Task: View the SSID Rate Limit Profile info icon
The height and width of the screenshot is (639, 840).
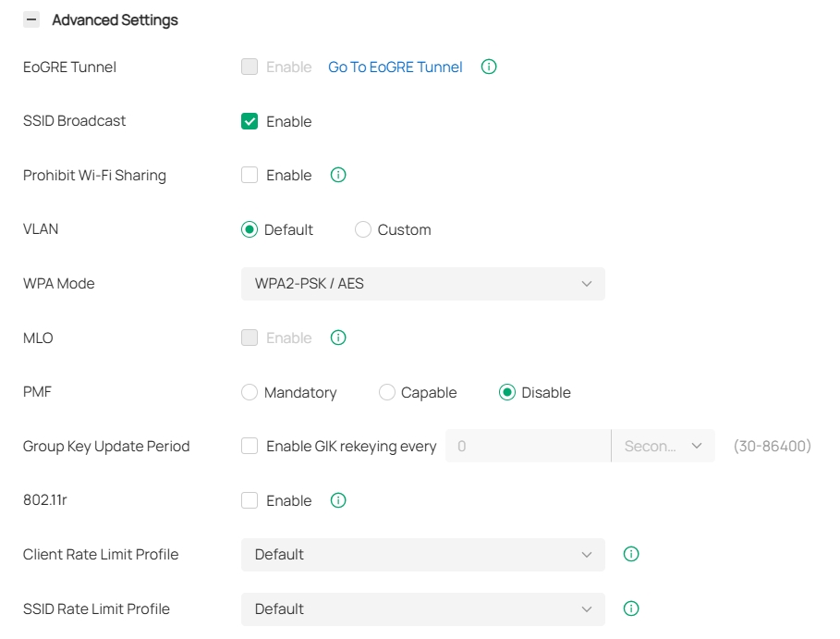Action: (631, 608)
